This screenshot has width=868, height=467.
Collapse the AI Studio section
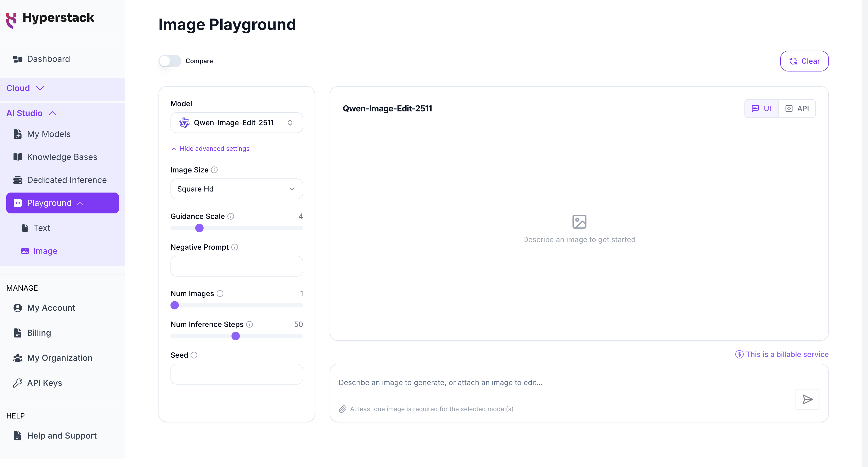point(32,113)
